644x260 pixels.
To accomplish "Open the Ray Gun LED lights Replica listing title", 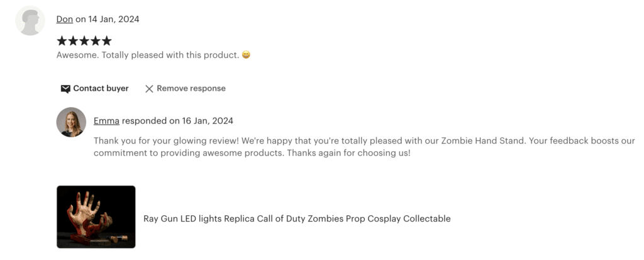I will (297, 218).
